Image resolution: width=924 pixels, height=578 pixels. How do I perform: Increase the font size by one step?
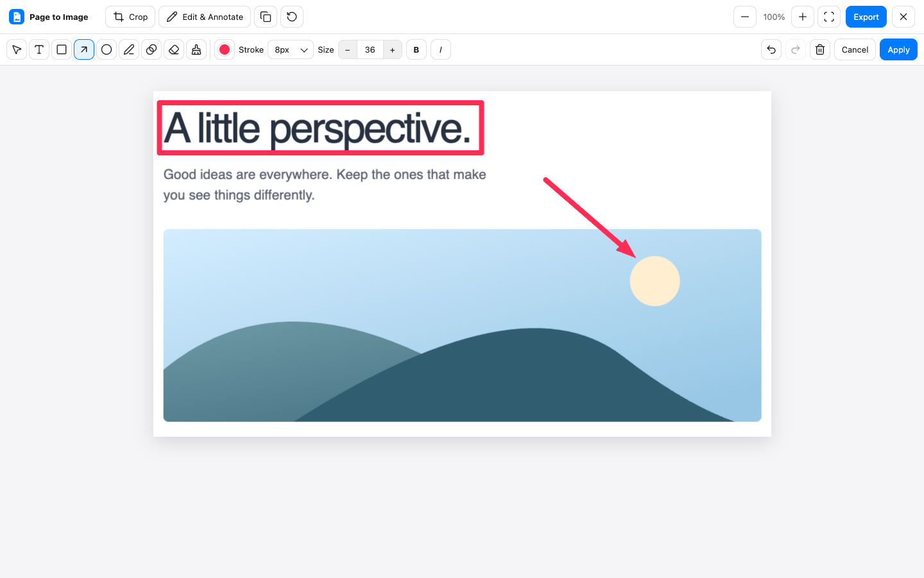[393, 49]
